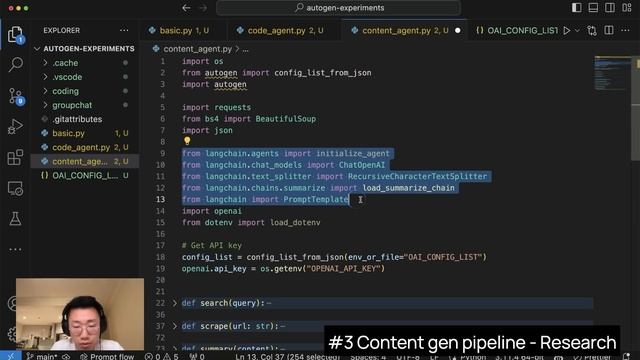Open Prompt flow status bar item

coord(107,356)
